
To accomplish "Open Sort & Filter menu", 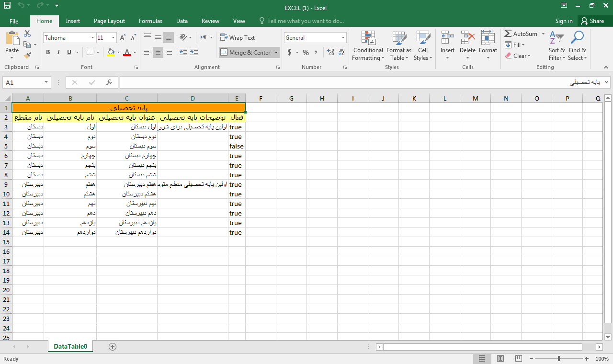I will pos(556,46).
